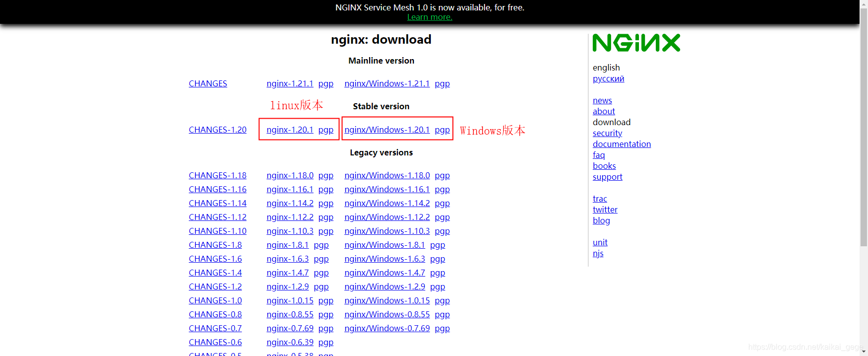The image size is (868, 356).
Task: Download nginx/Windows-1.20.1 stable version
Action: pos(387,130)
